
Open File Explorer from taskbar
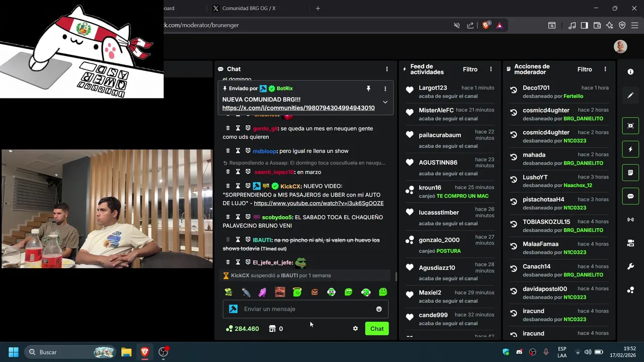pyautogui.click(x=126, y=352)
